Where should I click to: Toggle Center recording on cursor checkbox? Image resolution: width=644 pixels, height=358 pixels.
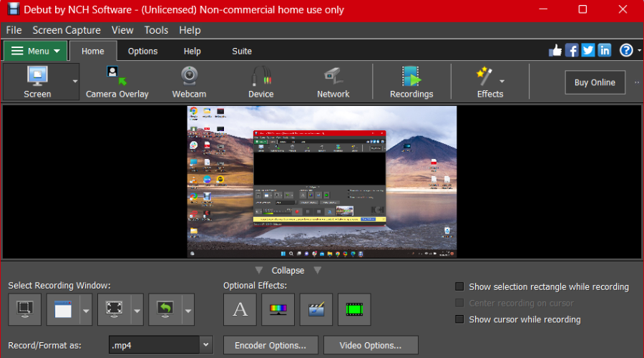(x=459, y=303)
